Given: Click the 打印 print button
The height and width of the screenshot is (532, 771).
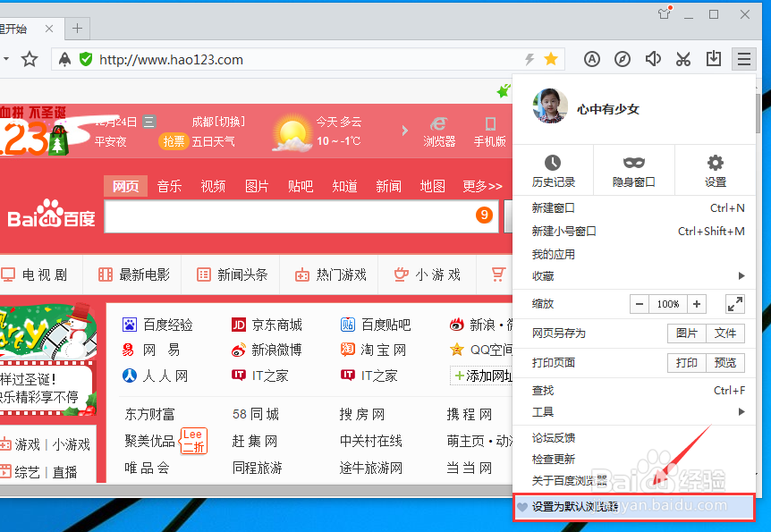Looking at the screenshot, I should (687, 363).
